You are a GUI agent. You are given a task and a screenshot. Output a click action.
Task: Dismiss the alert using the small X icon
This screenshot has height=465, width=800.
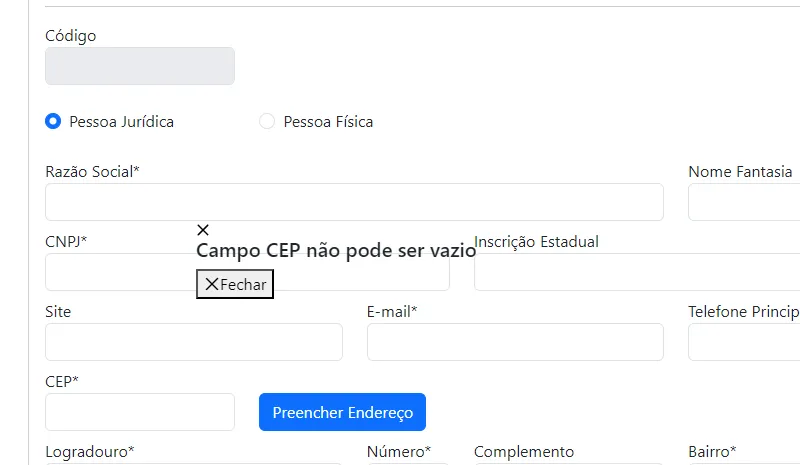tap(203, 230)
